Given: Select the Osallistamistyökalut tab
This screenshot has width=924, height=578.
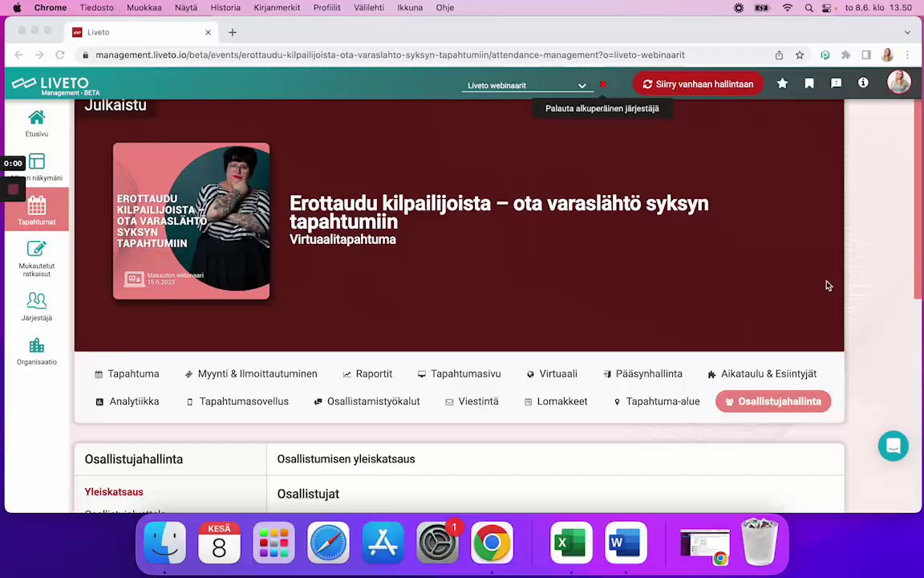Looking at the screenshot, I should pos(367,401).
